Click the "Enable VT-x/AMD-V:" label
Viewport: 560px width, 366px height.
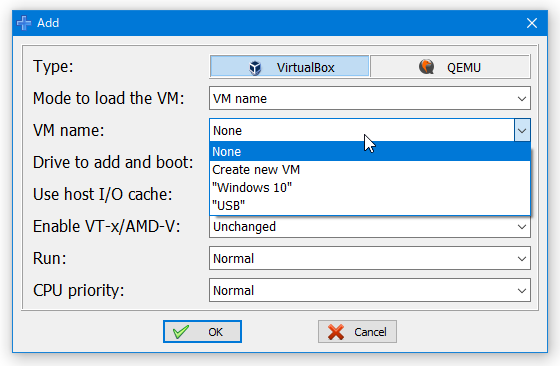coord(106,226)
